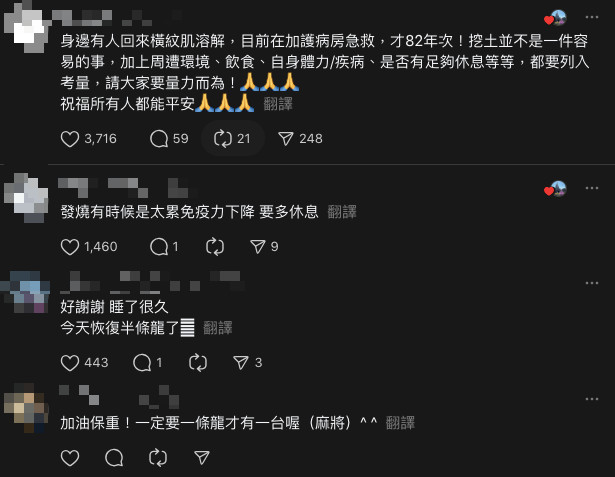Open replies on the 59-comment post

click(x=159, y=139)
